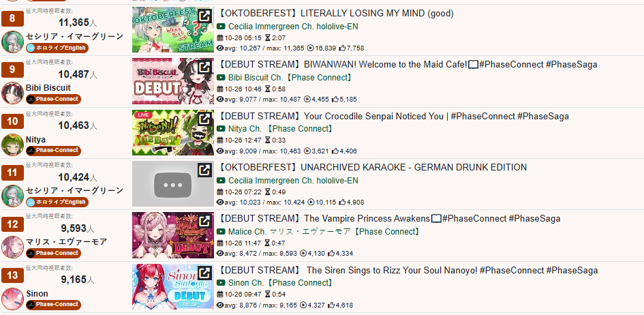Open The Vampire Princess Awakens thumbnail
Screen dimensions: 644x315
pos(173,235)
